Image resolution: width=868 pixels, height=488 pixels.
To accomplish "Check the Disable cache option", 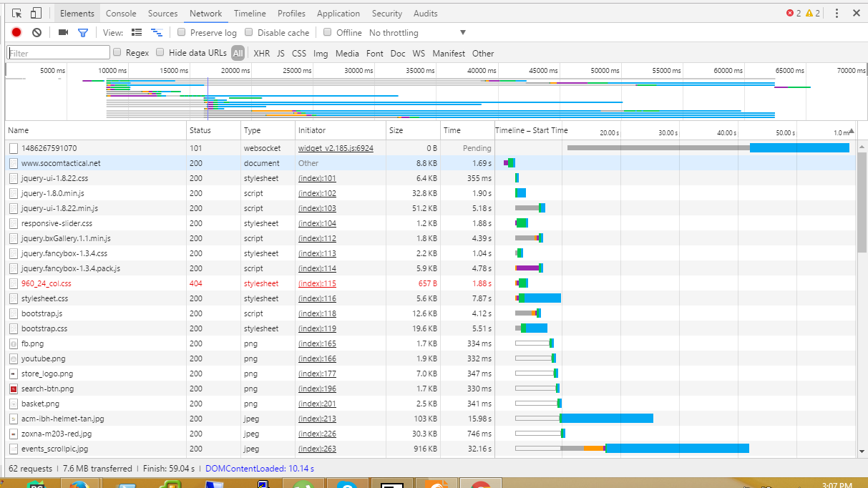I will click(x=249, y=32).
